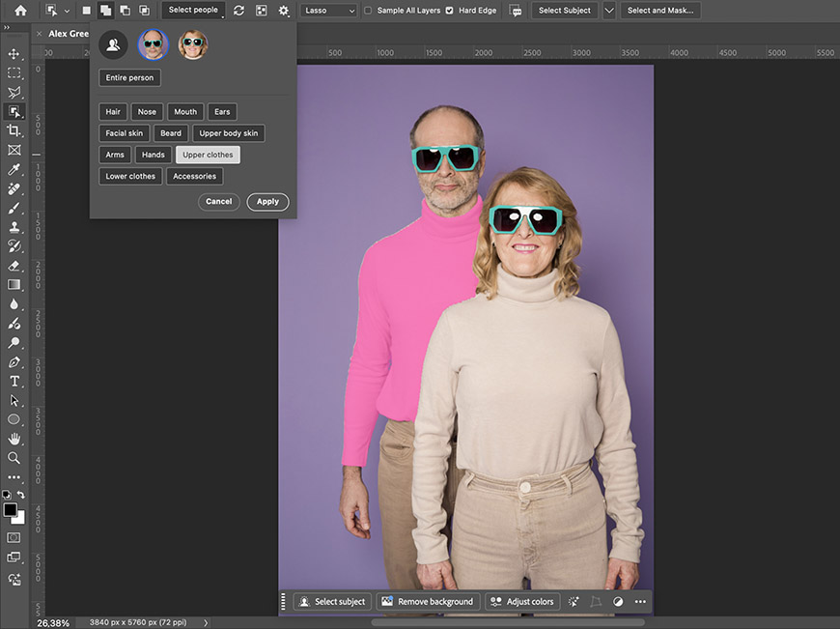The image size is (840, 629).
Task: Select the Clone Stamp tool
Action: (14, 227)
